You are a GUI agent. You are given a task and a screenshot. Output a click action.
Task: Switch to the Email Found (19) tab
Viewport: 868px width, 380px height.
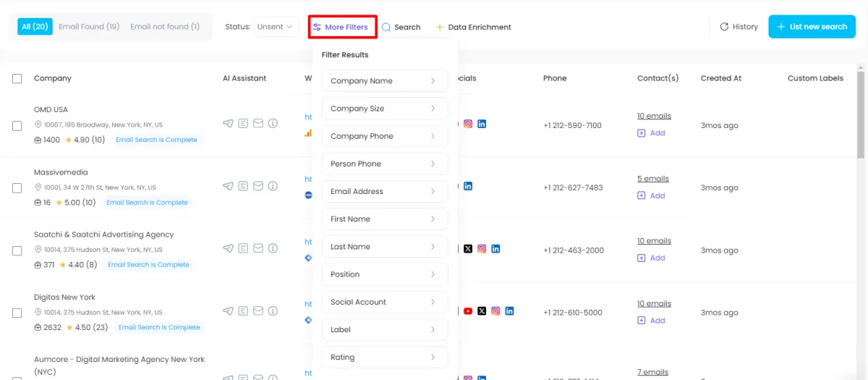[89, 27]
